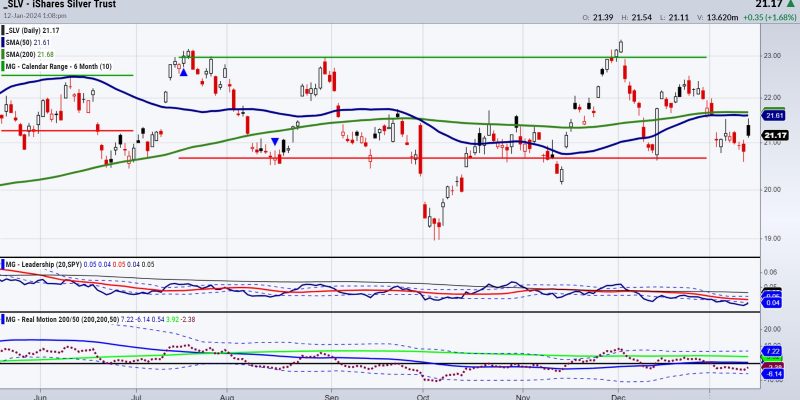Viewport: 800px width, 400px height.
Task: Click the blue swatch beside MG - Real Motion
Action: point(2,319)
